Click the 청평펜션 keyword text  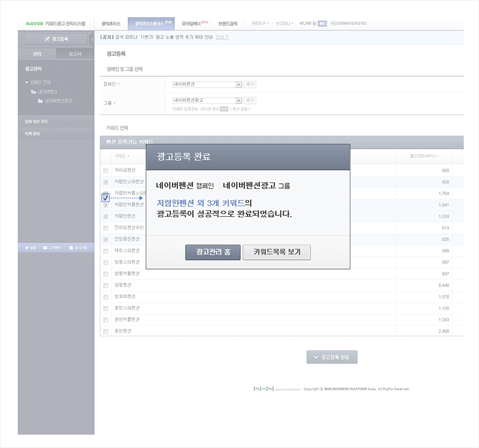[123, 285]
